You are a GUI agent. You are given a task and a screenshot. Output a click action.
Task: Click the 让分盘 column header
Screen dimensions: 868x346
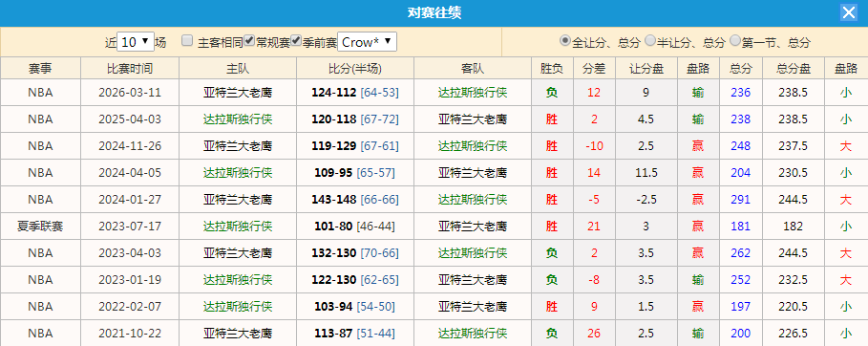(646, 68)
